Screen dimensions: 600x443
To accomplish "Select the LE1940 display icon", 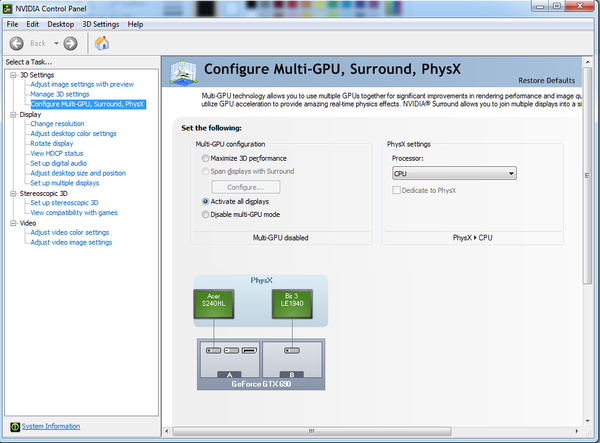I will pyautogui.click(x=290, y=303).
